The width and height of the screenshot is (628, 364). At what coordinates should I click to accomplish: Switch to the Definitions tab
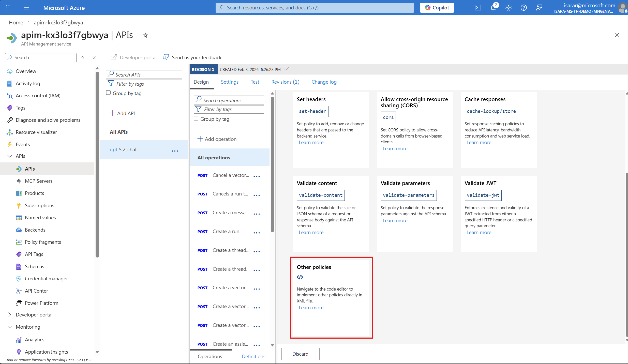(253, 356)
